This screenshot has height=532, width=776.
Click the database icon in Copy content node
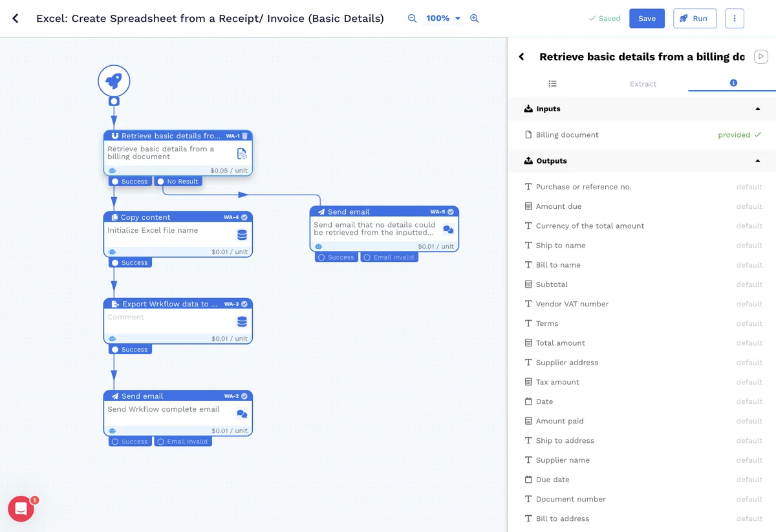point(242,235)
